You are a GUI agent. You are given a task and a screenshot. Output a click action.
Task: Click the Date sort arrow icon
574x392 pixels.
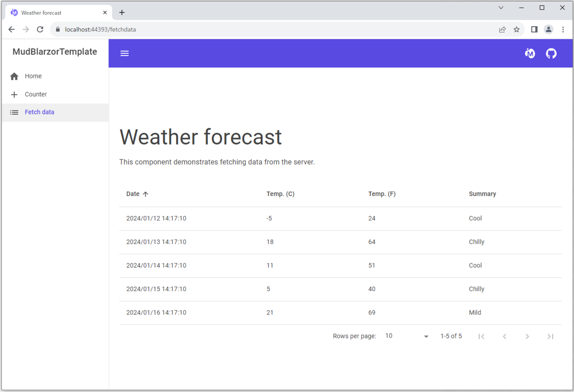(146, 194)
